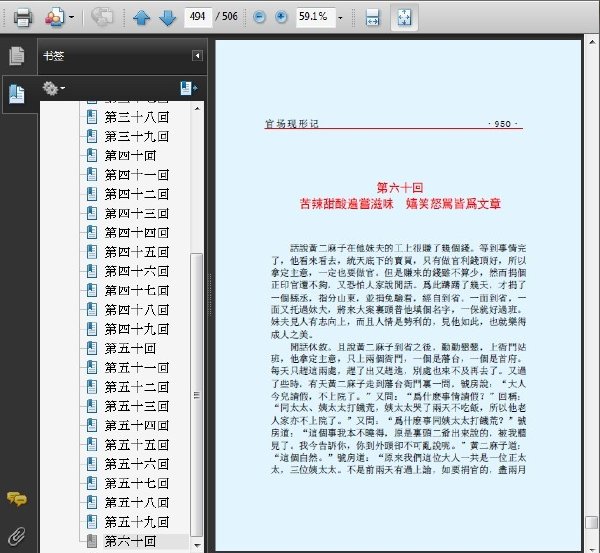Viewport: 600px width, 553px height.
Task: Open the page thumbnails panel icon
Action: (x=16, y=56)
